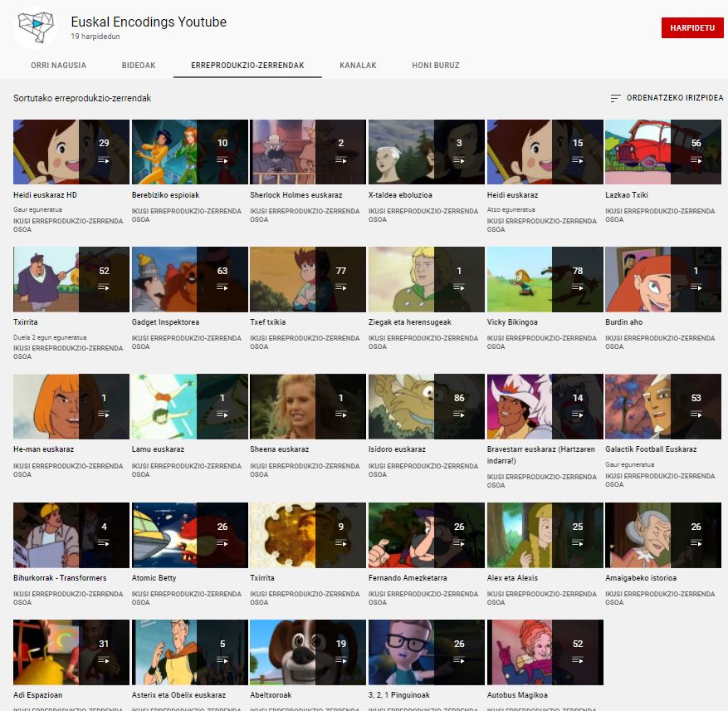Click the He-man euskaraz title

44,449
